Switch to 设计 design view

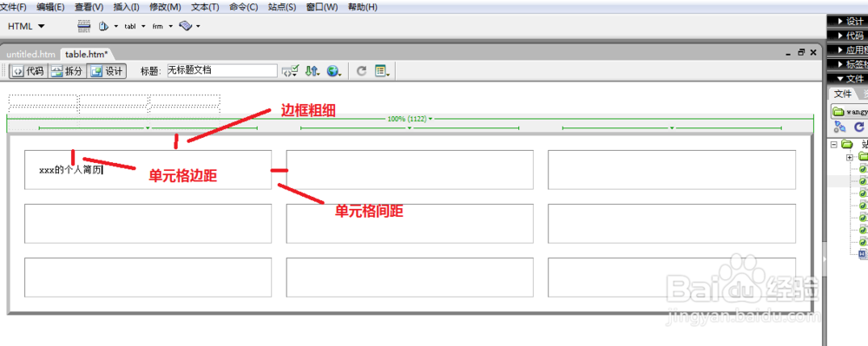pos(107,71)
